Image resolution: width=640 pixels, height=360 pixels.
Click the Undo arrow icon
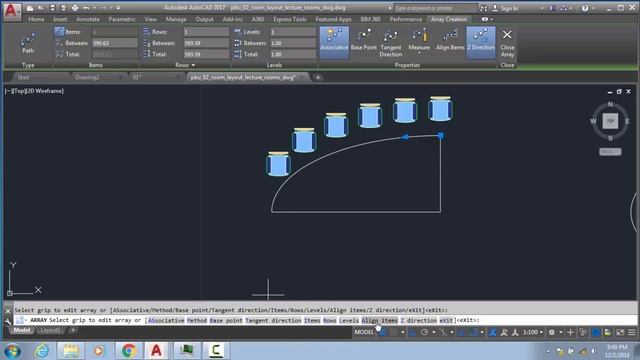86,8
